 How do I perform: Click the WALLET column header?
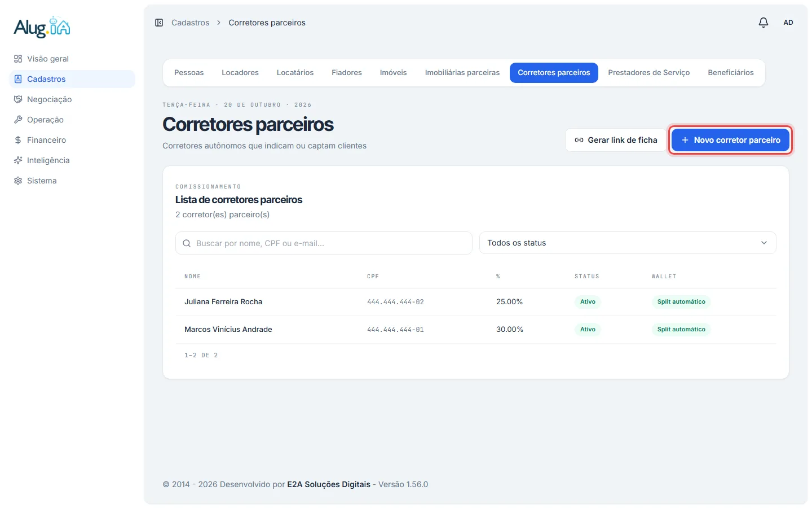pyautogui.click(x=664, y=277)
